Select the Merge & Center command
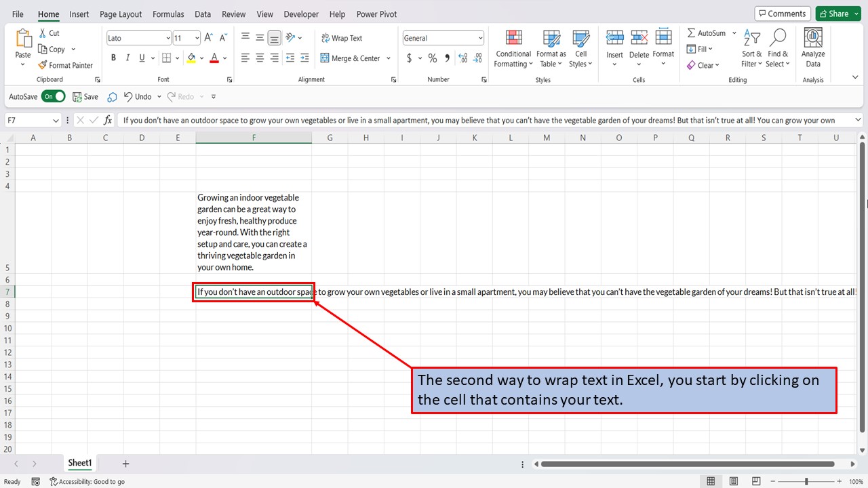Screen dimensions: 868x488 pos(351,58)
